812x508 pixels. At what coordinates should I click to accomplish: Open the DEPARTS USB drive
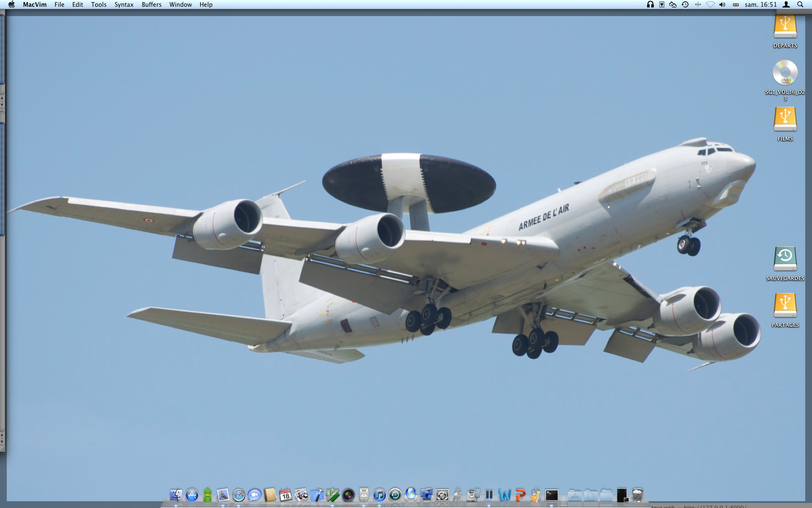pyautogui.click(x=785, y=27)
